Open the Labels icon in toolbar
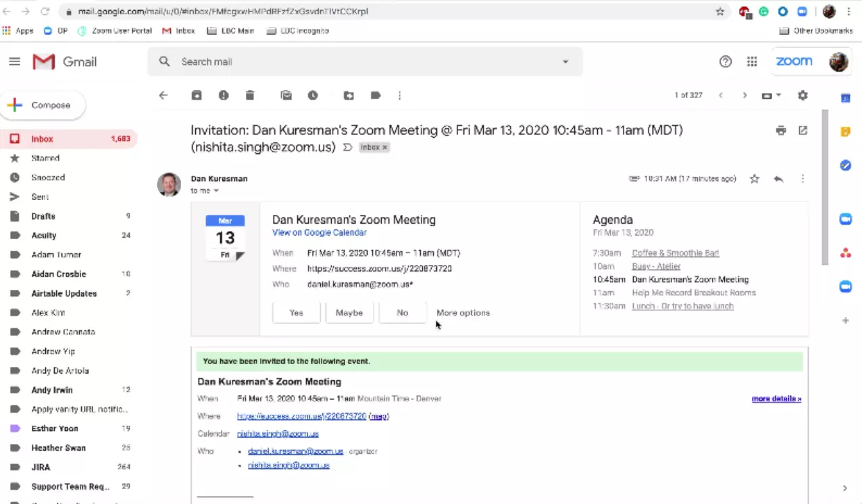 [x=376, y=95]
